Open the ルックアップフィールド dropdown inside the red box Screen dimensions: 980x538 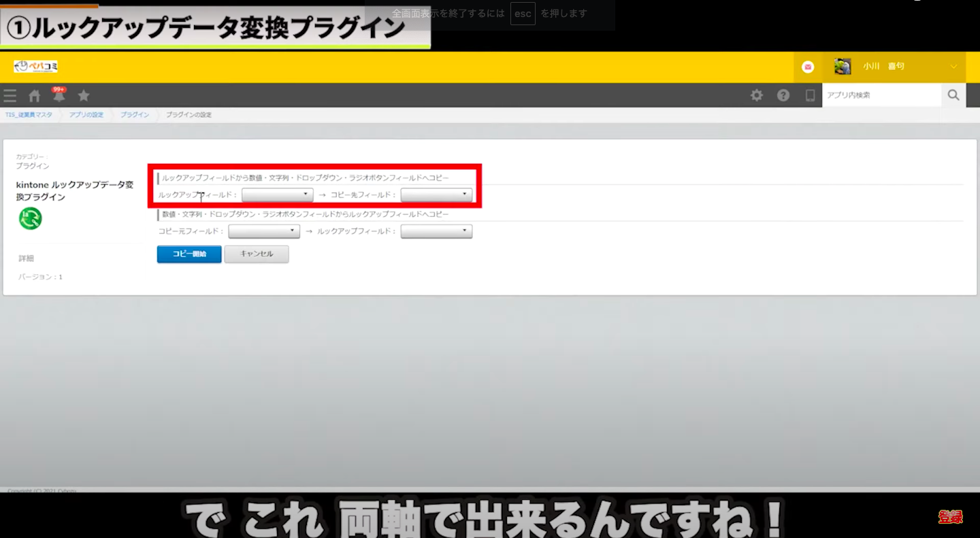coord(277,195)
